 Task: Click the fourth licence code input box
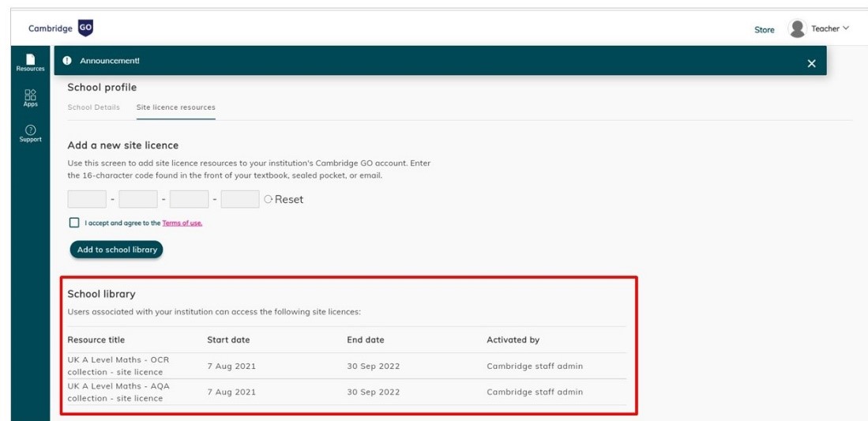[240, 199]
